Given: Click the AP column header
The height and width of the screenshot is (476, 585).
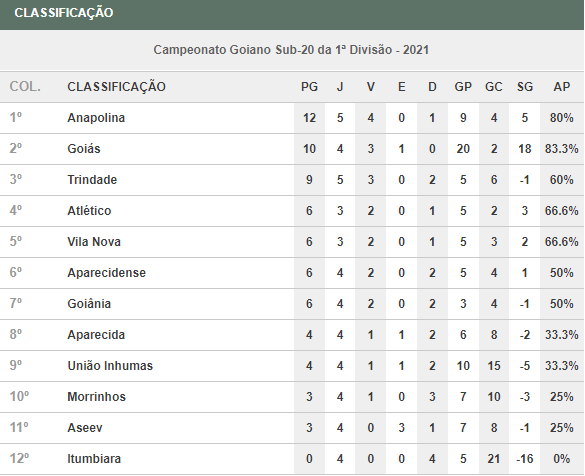Looking at the screenshot, I should coord(561,87).
